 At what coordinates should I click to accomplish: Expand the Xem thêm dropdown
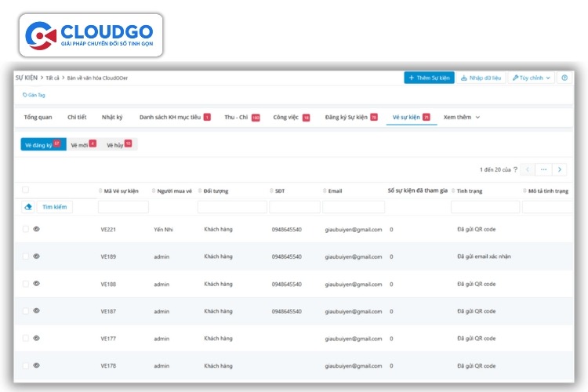[462, 117]
